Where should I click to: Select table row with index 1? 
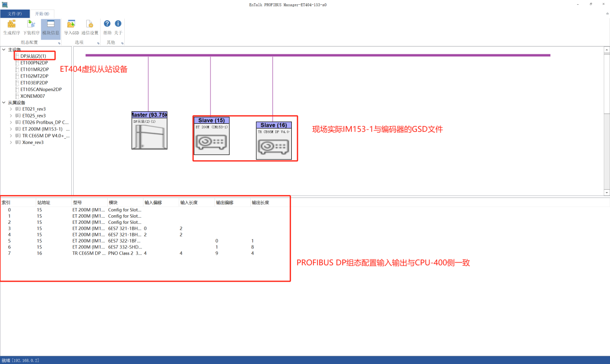pos(143,216)
